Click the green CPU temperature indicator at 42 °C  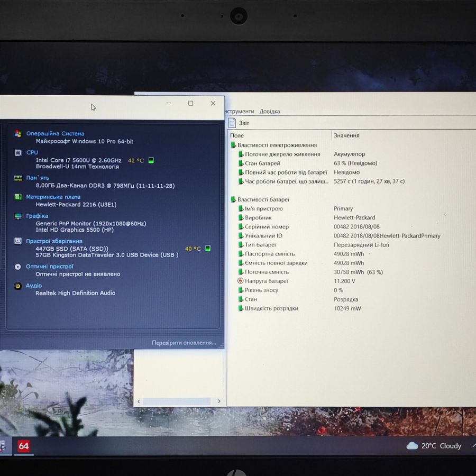point(151,160)
